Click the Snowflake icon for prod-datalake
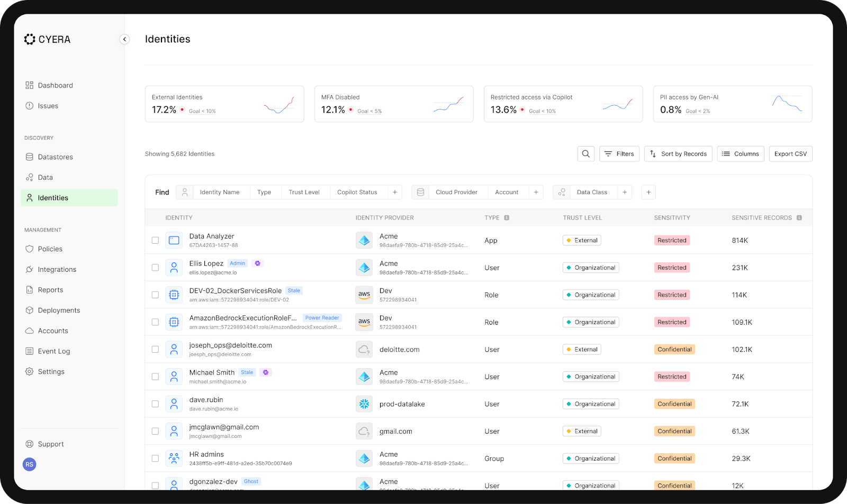847x504 pixels. [x=364, y=404]
